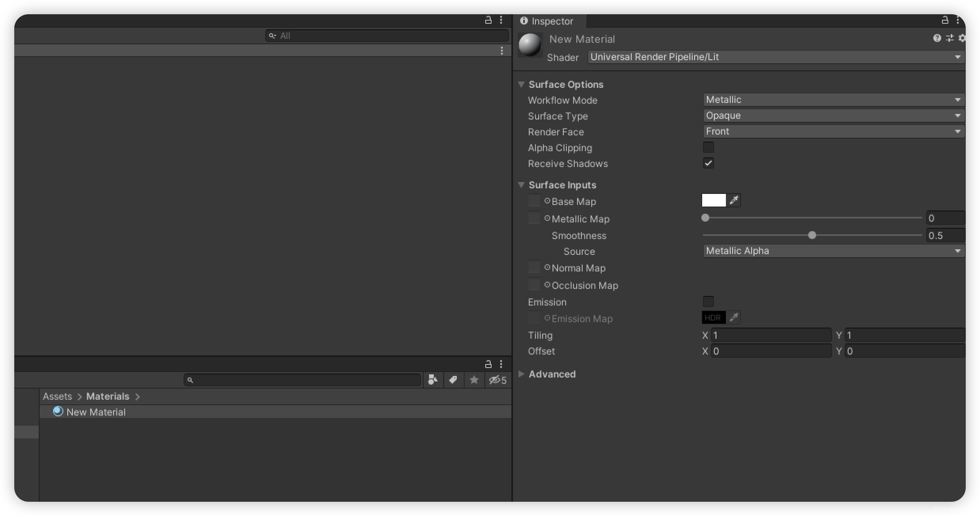Screen dimensions: 980x516
Task: Disable Receive Shadows checkbox
Action: 708,163
